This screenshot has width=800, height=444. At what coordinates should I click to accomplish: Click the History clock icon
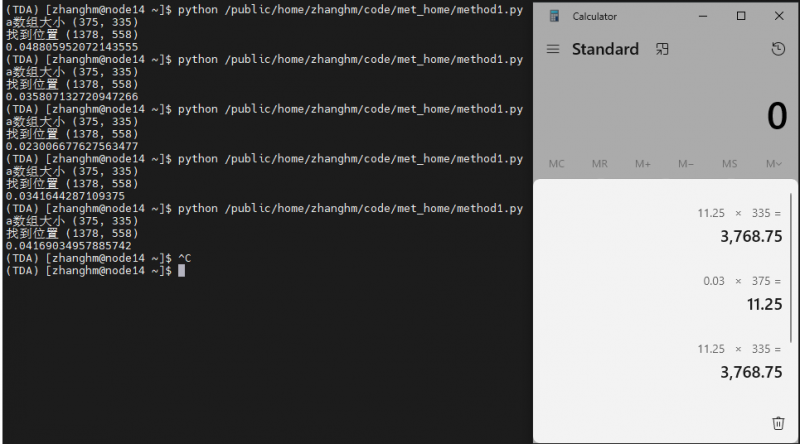[778, 49]
